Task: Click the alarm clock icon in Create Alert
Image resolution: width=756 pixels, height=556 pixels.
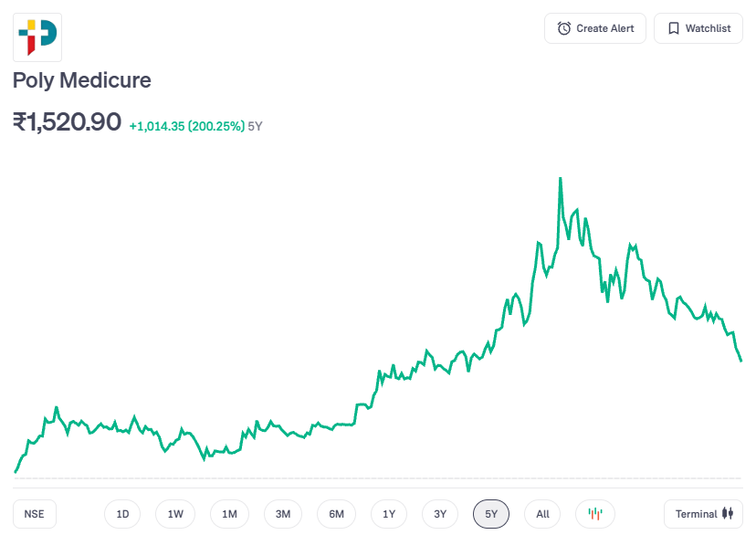Action: click(x=564, y=28)
